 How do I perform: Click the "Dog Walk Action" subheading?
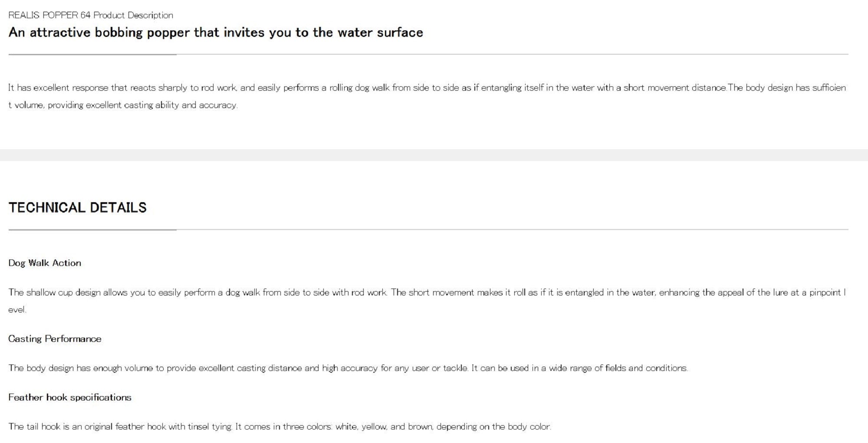pyautogui.click(x=45, y=263)
